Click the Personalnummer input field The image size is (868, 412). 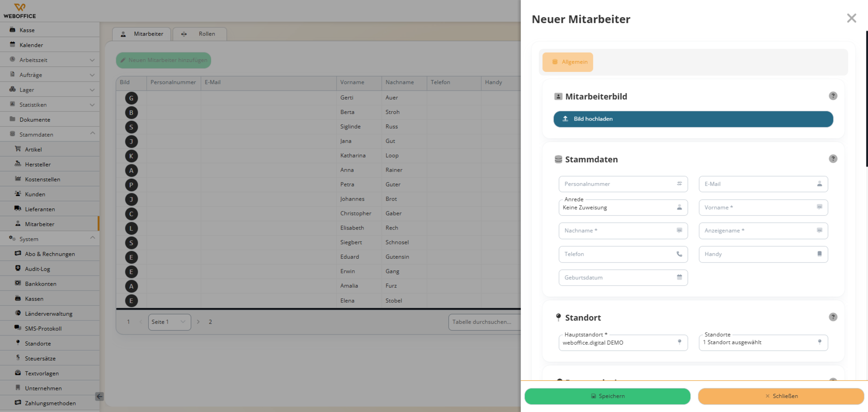tap(623, 184)
